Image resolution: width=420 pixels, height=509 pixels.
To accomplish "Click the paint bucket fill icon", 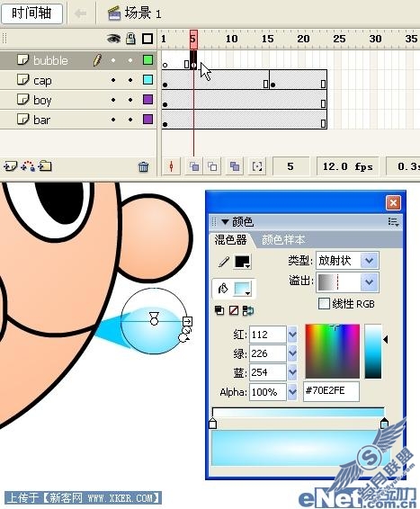I will (223, 289).
